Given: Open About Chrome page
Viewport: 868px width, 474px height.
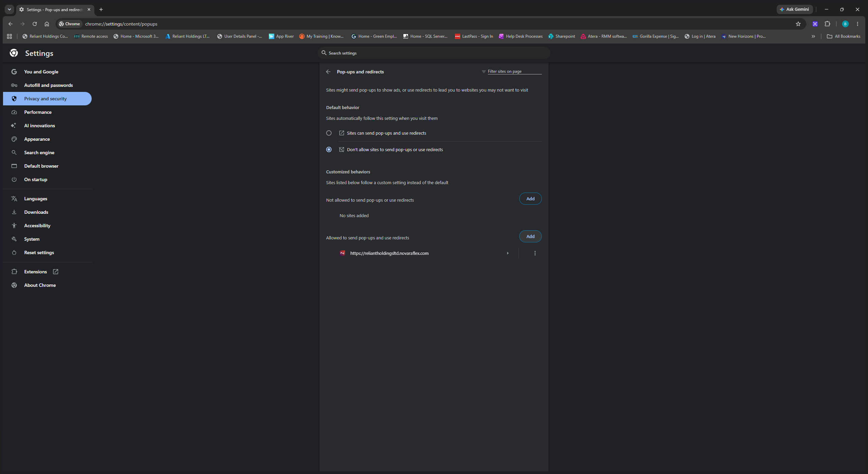Looking at the screenshot, I should pyautogui.click(x=47, y=285).
